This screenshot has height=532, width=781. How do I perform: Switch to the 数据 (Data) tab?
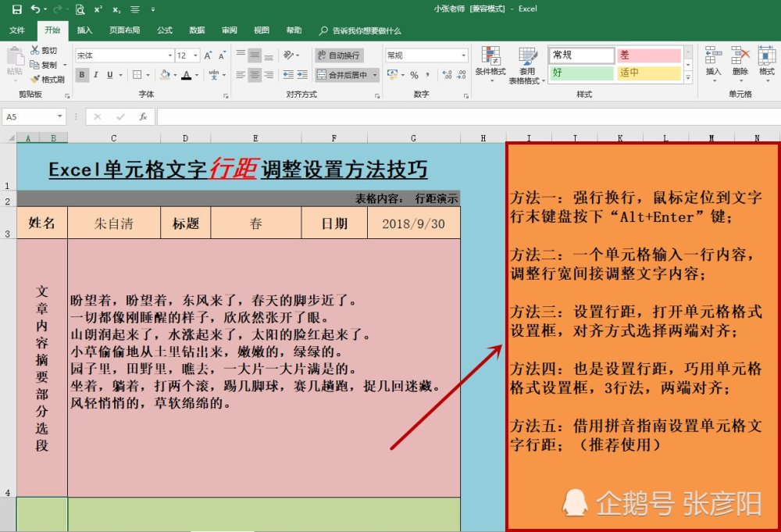pyautogui.click(x=198, y=30)
